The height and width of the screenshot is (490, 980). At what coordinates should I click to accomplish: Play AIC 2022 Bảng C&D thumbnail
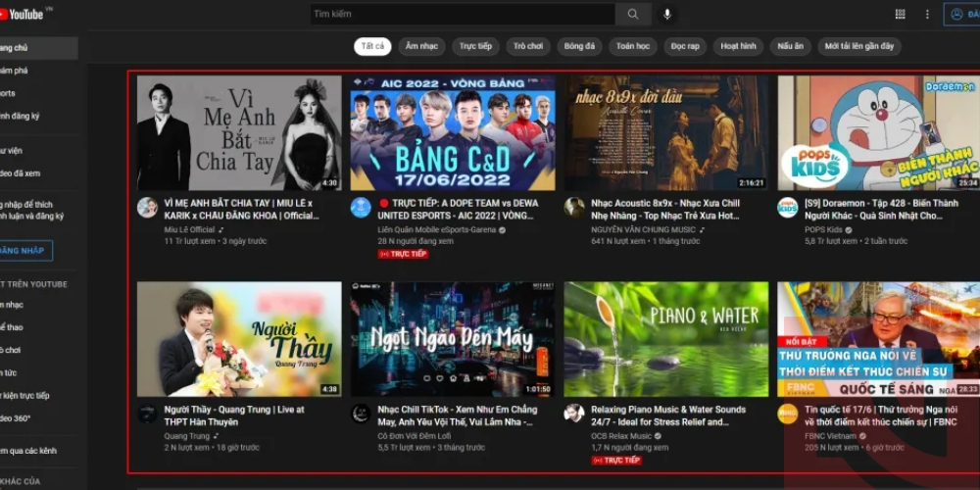pos(453,133)
